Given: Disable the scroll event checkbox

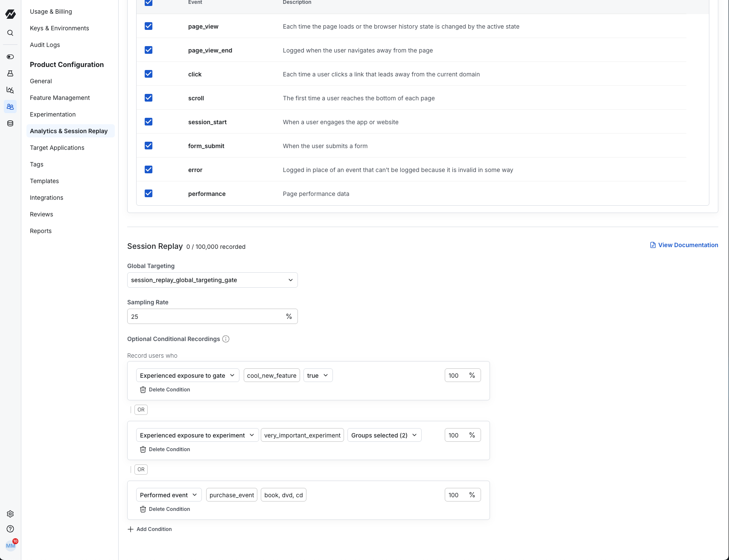Looking at the screenshot, I should [x=148, y=98].
